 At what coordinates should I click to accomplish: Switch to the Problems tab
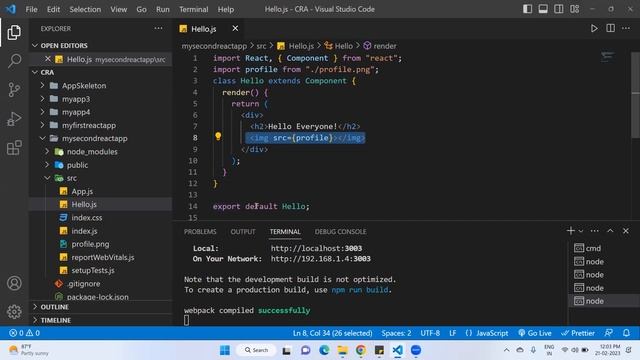pos(200,231)
